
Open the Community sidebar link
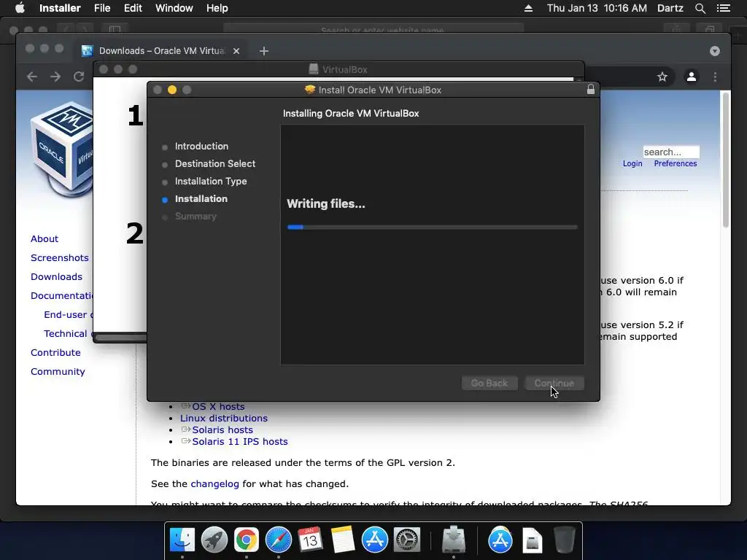pyautogui.click(x=58, y=372)
